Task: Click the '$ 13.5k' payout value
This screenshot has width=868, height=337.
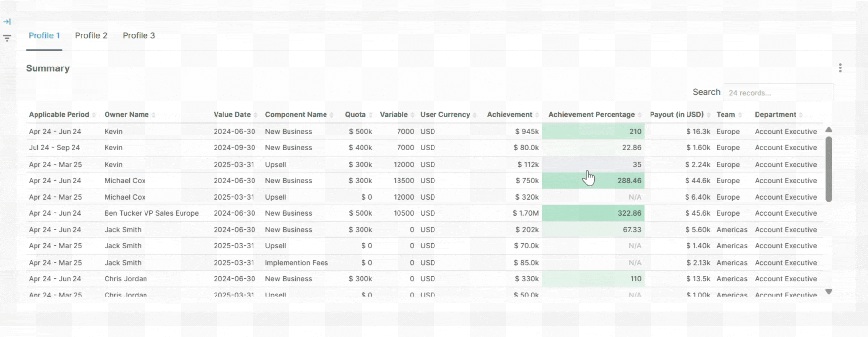Action: (x=698, y=278)
